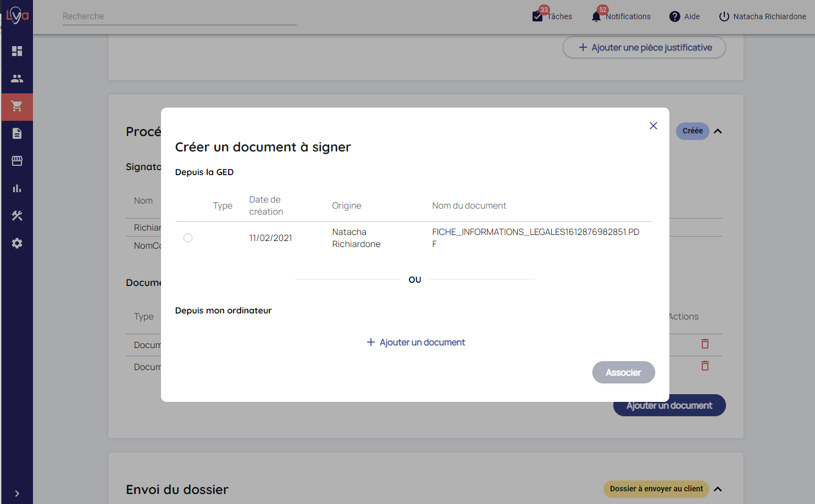The width and height of the screenshot is (815, 504).
Task: Open the settings gear icon
Action: (x=17, y=243)
